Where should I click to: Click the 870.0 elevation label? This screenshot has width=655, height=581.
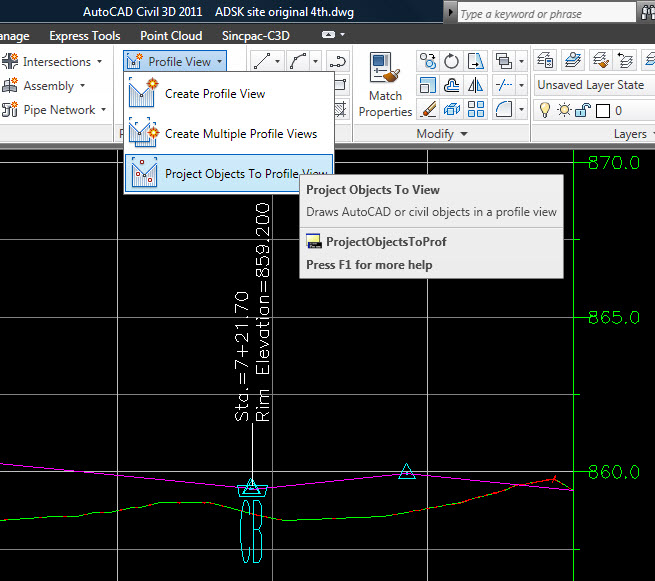[614, 162]
